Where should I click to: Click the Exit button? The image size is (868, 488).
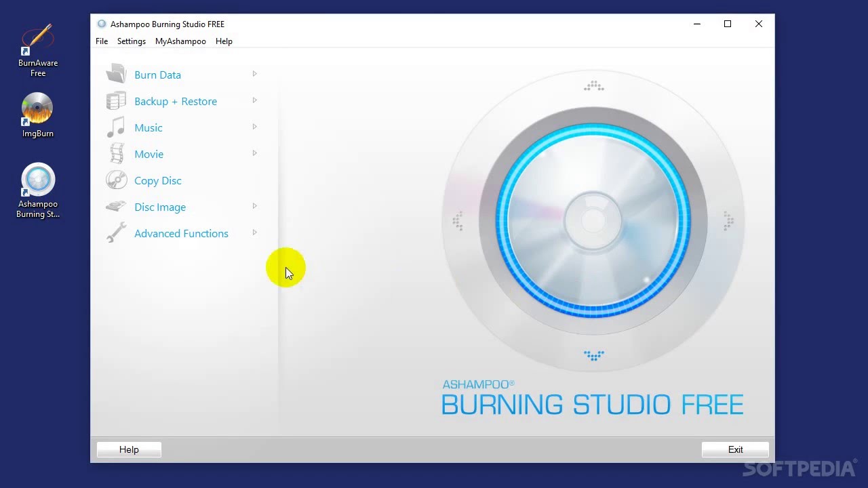(x=735, y=449)
